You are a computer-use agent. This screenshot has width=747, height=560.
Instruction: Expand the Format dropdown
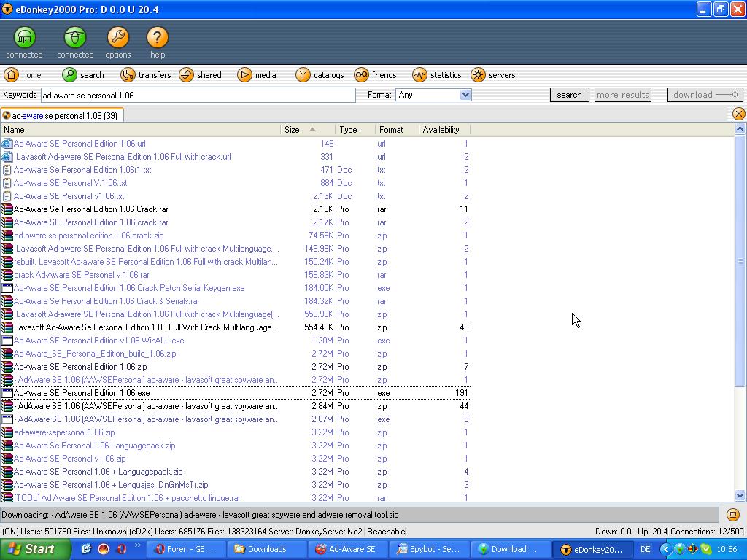click(466, 95)
